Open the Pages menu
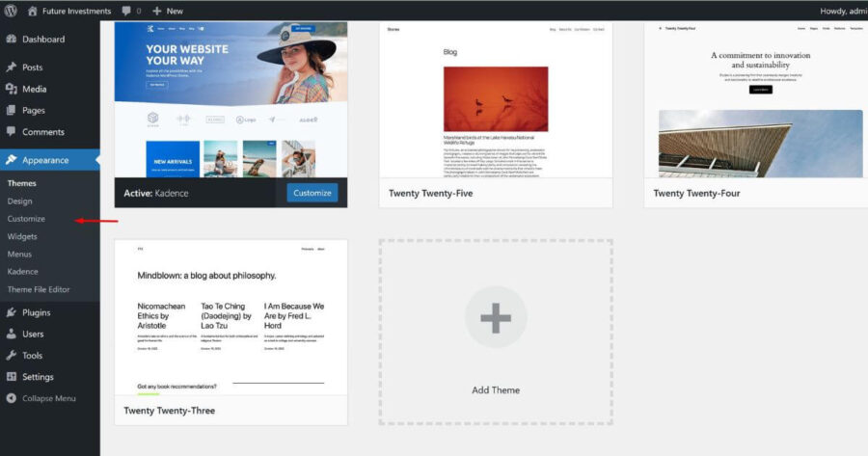Viewport: 868px width, 456px height. tap(34, 110)
